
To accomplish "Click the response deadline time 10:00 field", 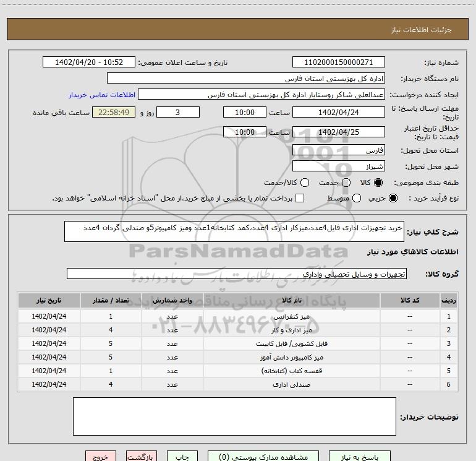I will [x=245, y=112].
